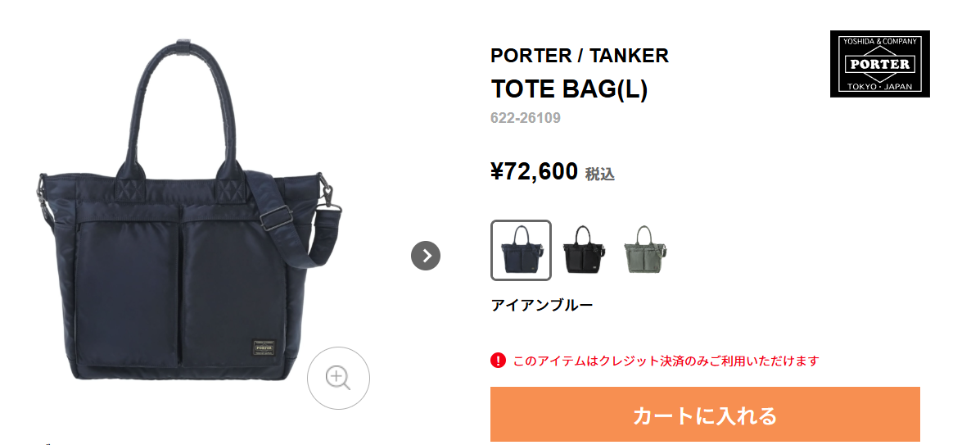The height and width of the screenshot is (445, 980).
Task: Click the TOTE BAG(L) product title
Action: point(569,89)
